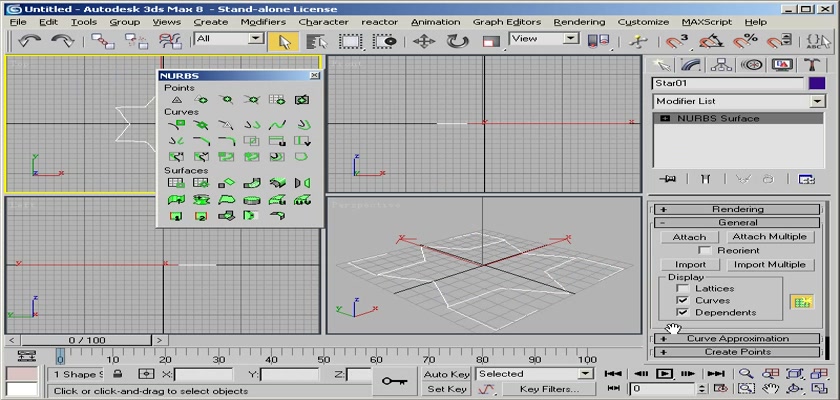Expand the Curve Approximation rollout
The width and height of the screenshot is (840, 400).
point(737,338)
